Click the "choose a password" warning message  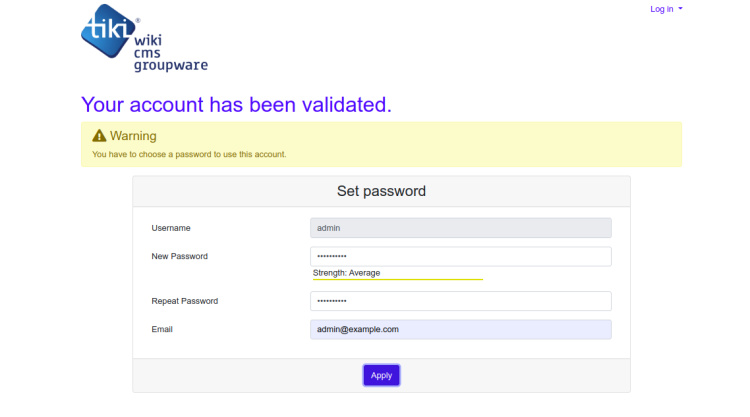pyautogui.click(x=189, y=155)
